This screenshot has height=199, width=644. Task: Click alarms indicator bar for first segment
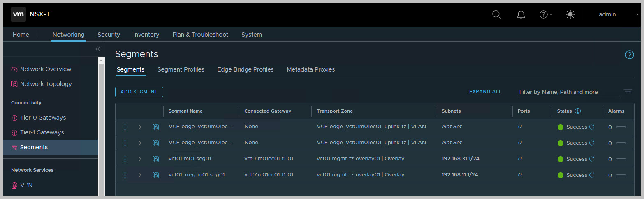coord(621,127)
